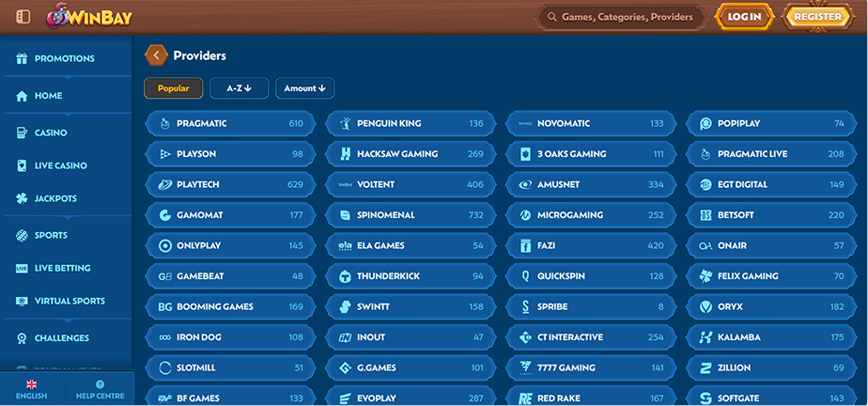Click the Jackpots clover icon

click(22, 198)
